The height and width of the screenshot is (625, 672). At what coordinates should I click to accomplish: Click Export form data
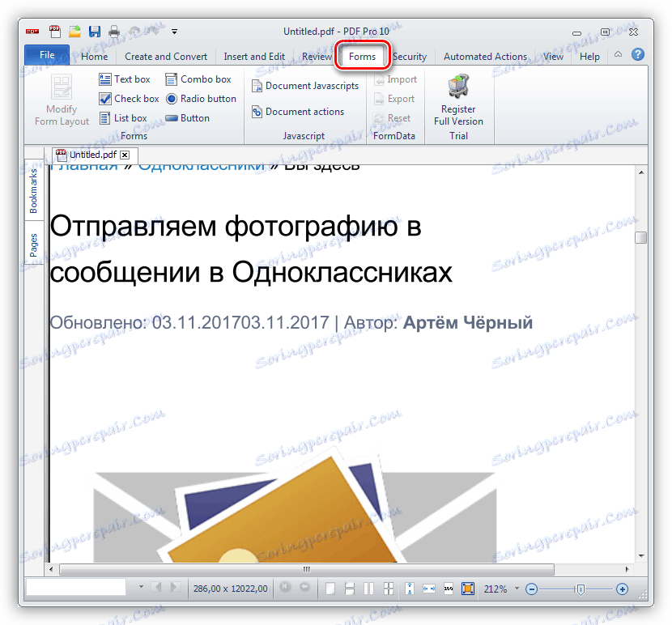(x=394, y=99)
